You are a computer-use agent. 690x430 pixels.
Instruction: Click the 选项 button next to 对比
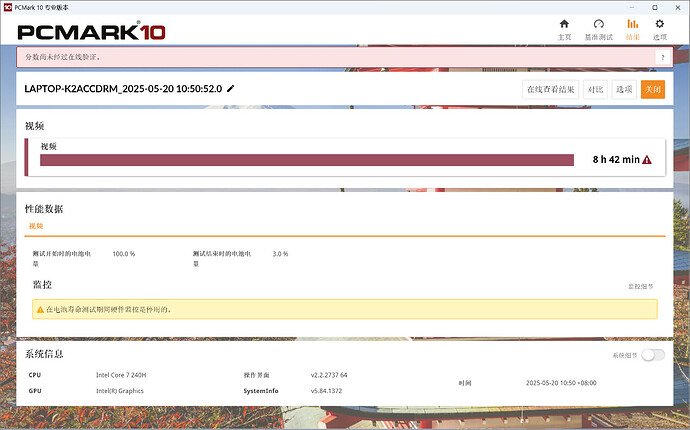pyautogui.click(x=624, y=89)
